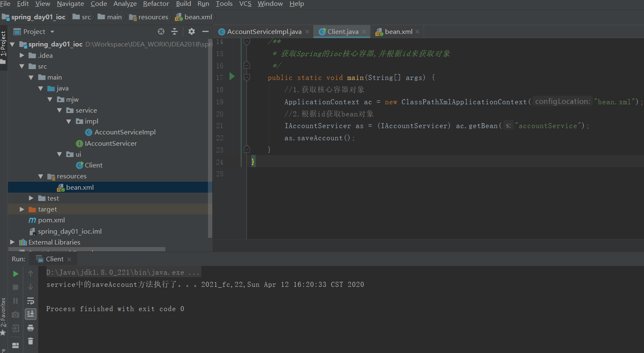Click Project tree vertical scrollbar

pyautogui.click(x=210, y=138)
